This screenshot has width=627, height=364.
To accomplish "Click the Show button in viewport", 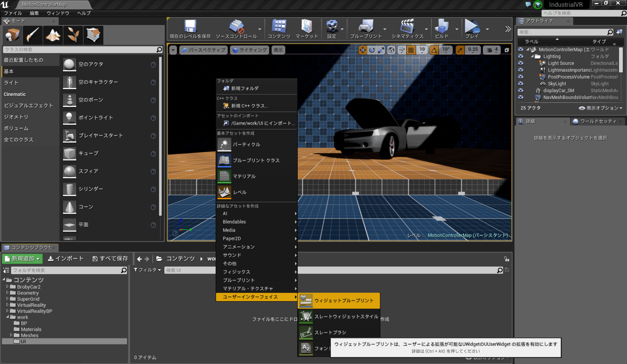I will 278,50.
